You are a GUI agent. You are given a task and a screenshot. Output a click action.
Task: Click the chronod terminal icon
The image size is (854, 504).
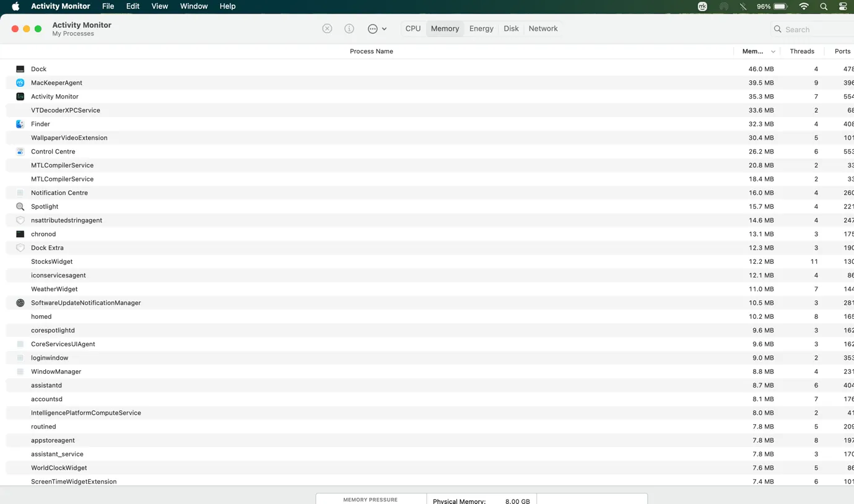click(x=20, y=234)
